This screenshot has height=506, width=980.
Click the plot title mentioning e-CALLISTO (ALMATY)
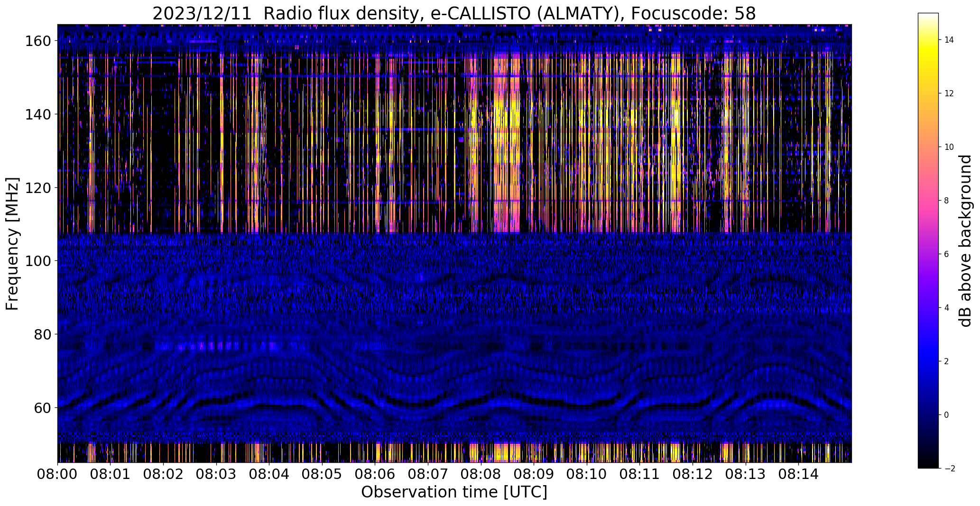point(454,13)
